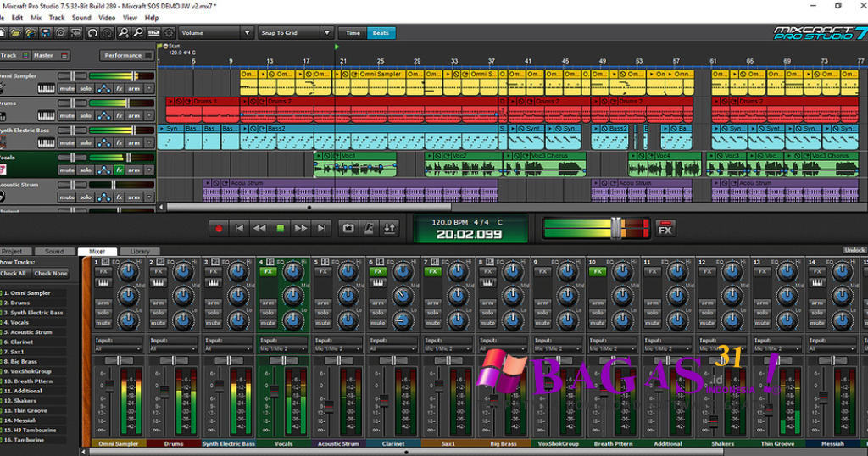
Task: Open master FX next to the master meter
Action: click(x=665, y=229)
